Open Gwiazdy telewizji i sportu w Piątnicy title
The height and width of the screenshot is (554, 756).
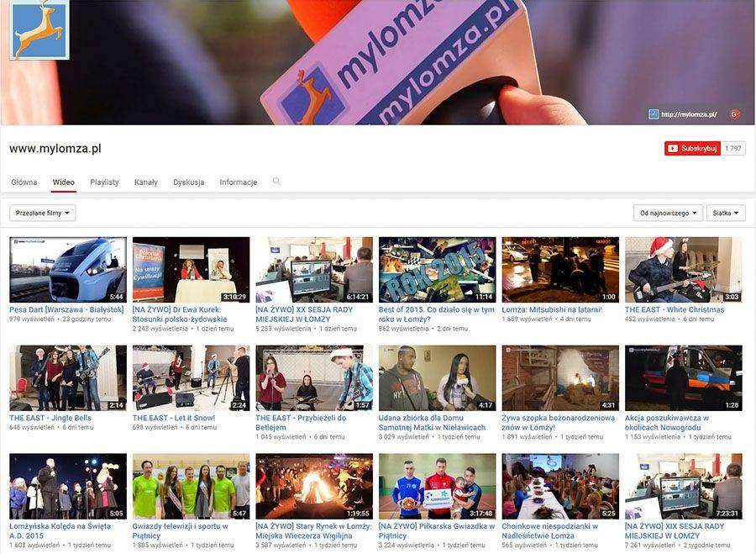point(181,530)
